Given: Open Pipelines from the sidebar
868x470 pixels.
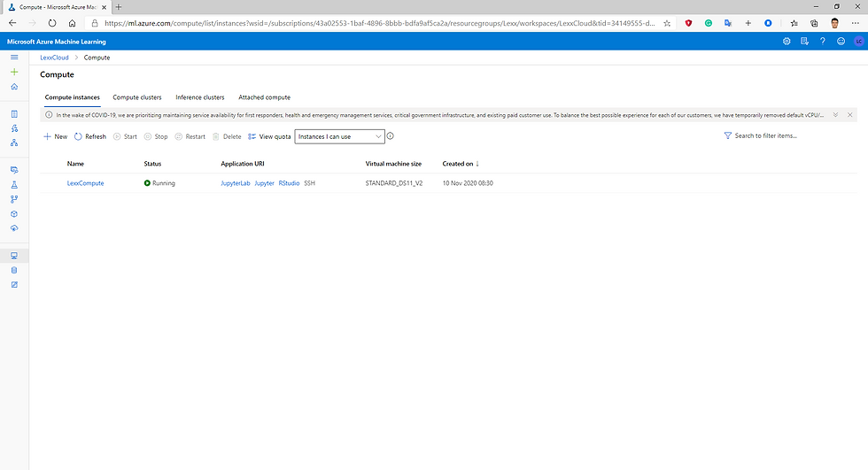Looking at the screenshot, I should pyautogui.click(x=14, y=199).
